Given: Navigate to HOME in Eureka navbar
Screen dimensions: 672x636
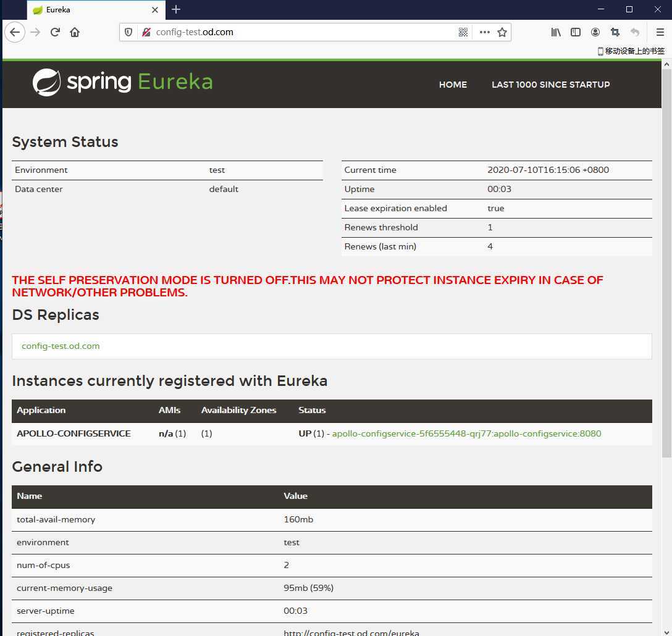Looking at the screenshot, I should [453, 85].
